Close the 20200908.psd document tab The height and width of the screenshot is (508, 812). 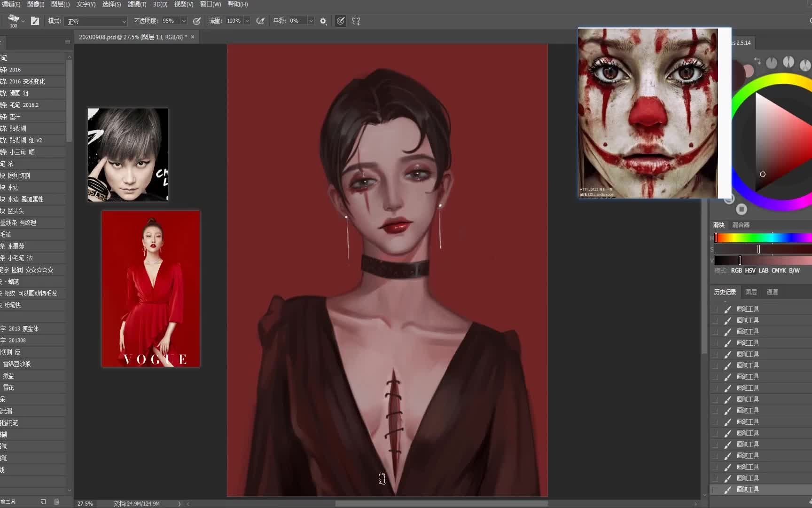click(x=193, y=37)
